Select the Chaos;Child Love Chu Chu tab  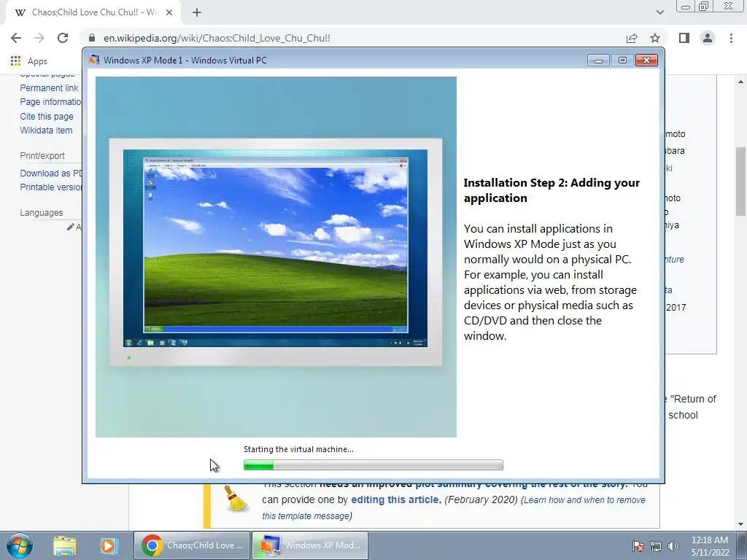[93, 13]
